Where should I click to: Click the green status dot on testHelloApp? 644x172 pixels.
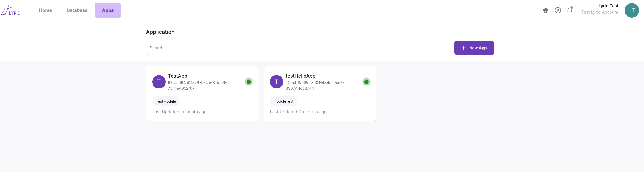point(366,82)
